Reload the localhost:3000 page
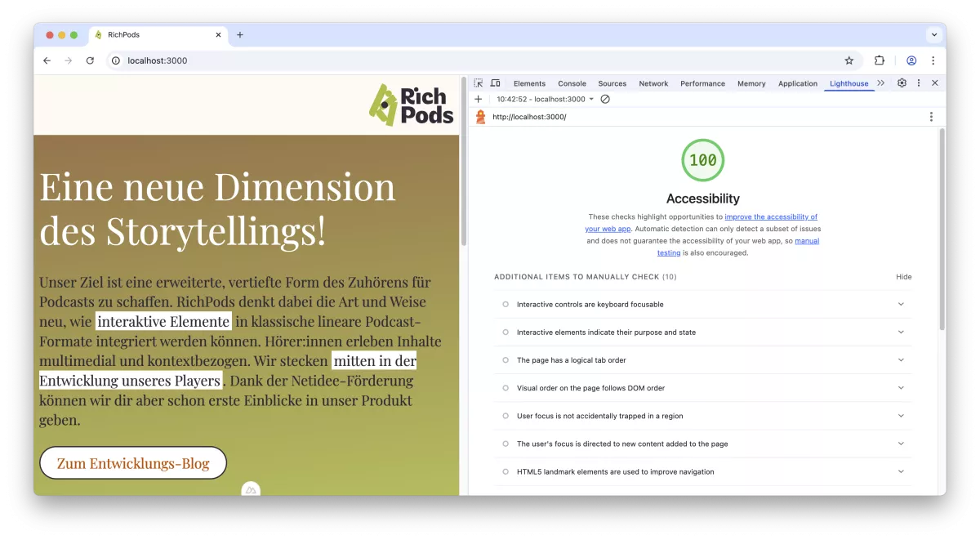The height and width of the screenshot is (540, 980). tap(90, 60)
